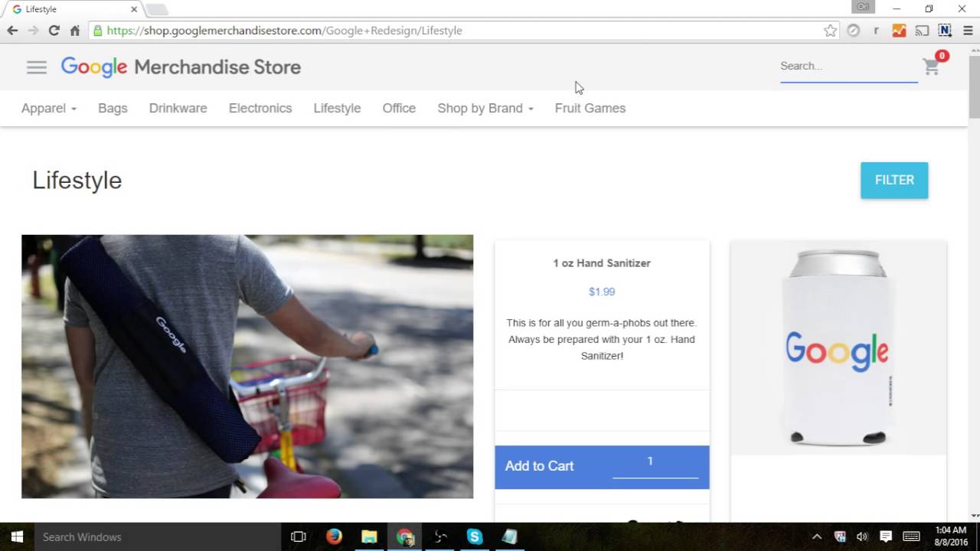980x551 pixels.
Task: Open the Drinkware category
Action: pyautogui.click(x=178, y=108)
